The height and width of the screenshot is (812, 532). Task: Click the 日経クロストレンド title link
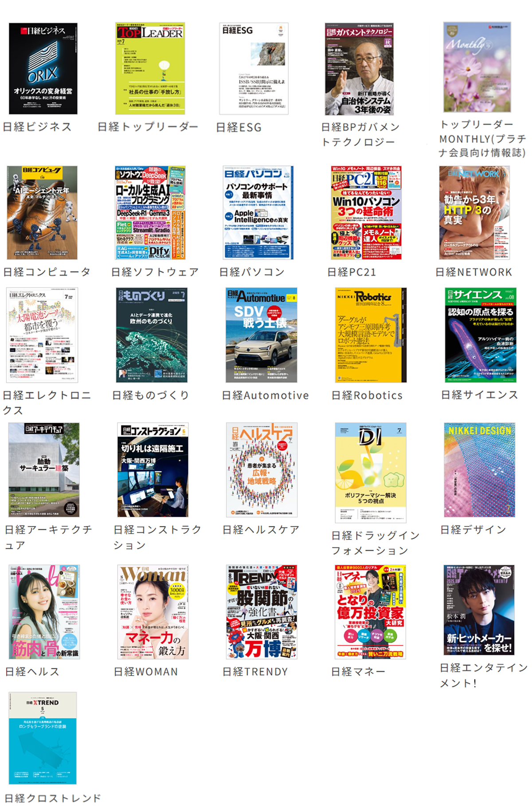pos(53,798)
